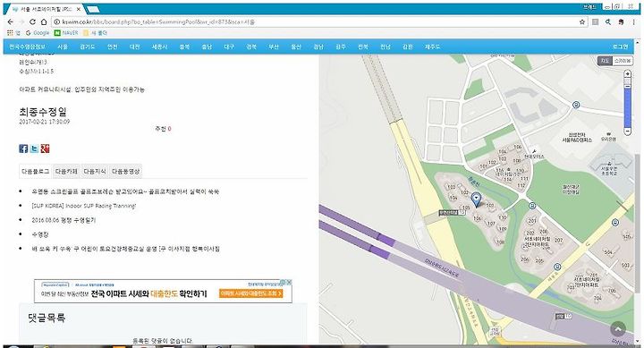The height and width of the screenshot is (348, 644).
Task: Share the post on Facebook
Action: point(23,149)
